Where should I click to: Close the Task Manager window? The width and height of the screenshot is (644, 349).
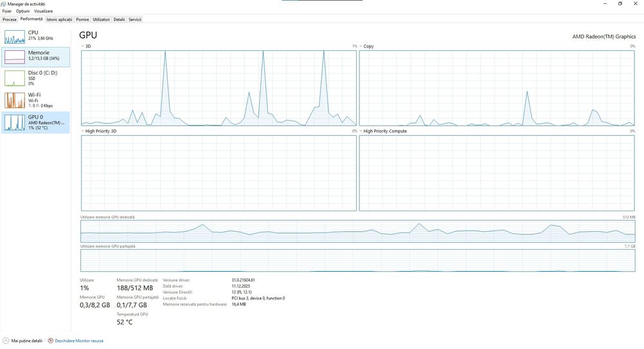[636, 4]
